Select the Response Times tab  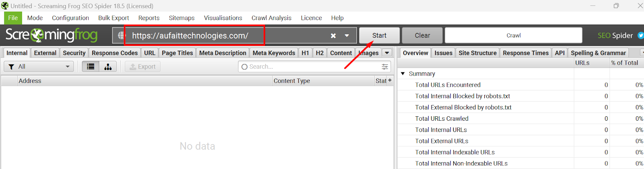pos(526,53)
